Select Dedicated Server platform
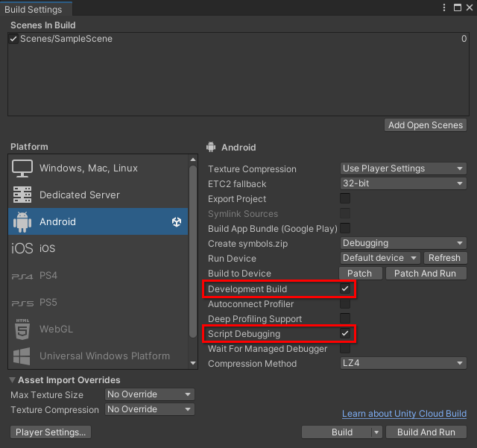This screenshot has width=477, height=448. [98, 195]
